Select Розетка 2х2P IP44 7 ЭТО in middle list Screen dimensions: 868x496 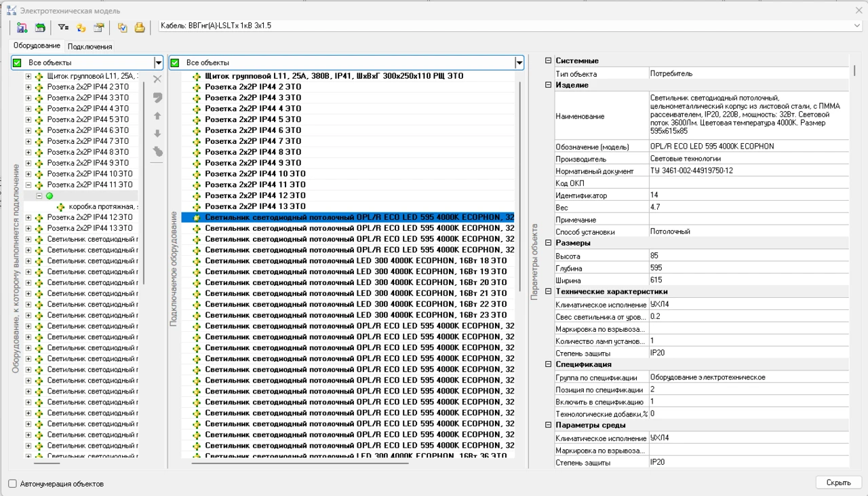253,141
